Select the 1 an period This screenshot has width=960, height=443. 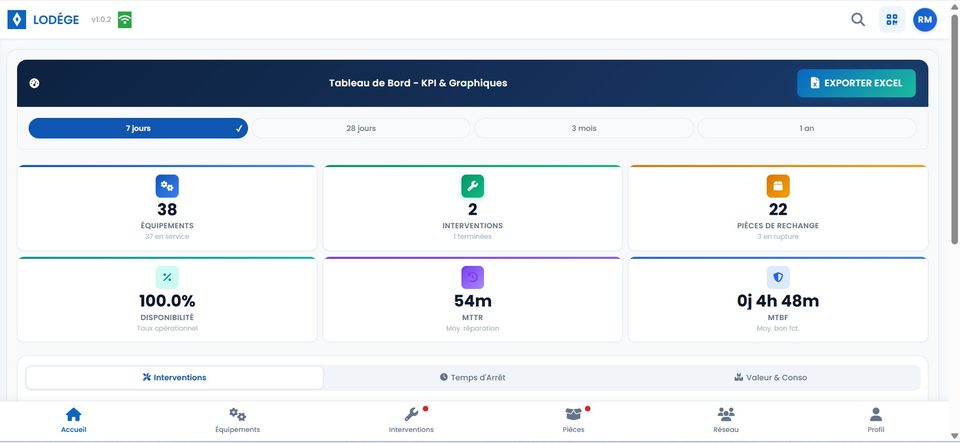[807, 128]
